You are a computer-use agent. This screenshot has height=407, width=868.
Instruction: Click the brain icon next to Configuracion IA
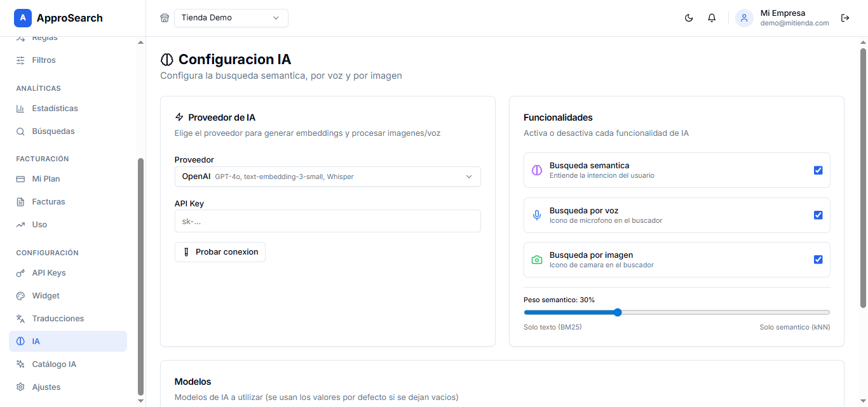coord(166,60)
